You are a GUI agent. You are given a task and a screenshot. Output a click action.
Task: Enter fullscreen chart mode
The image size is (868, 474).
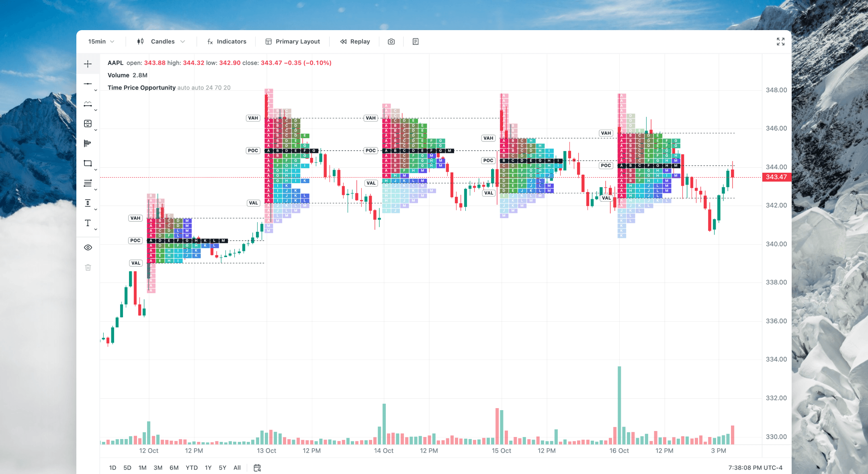click(780, 41)
